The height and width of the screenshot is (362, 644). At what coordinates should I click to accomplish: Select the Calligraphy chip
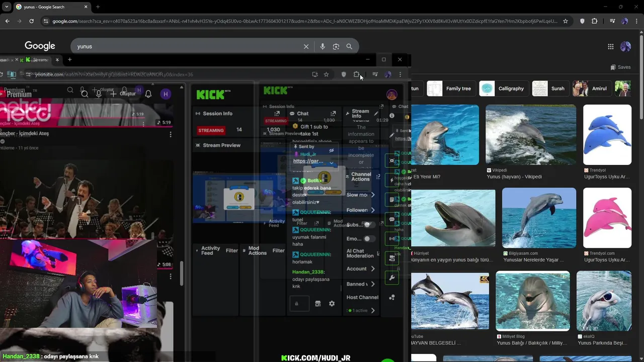[x=503, y=88]
